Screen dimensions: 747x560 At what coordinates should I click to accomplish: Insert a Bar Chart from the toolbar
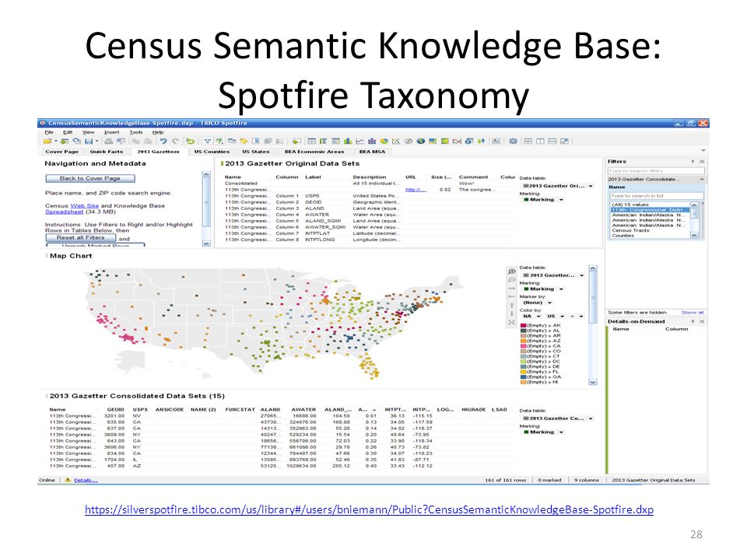(348, 141)
